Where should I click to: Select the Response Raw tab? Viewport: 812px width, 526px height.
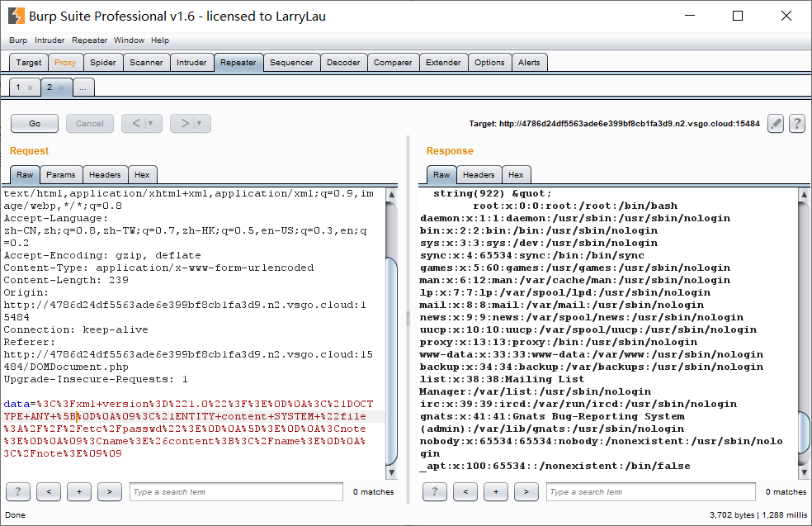441,174
